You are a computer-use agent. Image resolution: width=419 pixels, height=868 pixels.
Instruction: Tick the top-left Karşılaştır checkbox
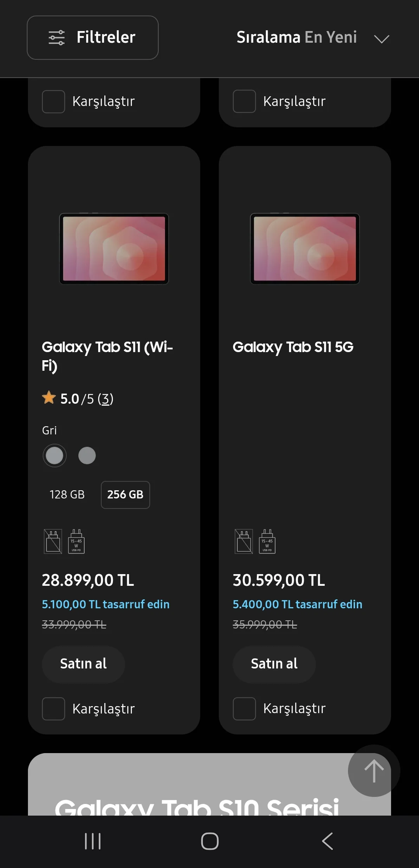click(x=54, y=102)
